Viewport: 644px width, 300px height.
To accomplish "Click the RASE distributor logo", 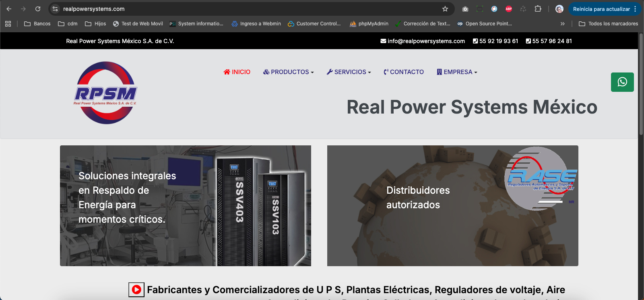I will click(541, 178).
